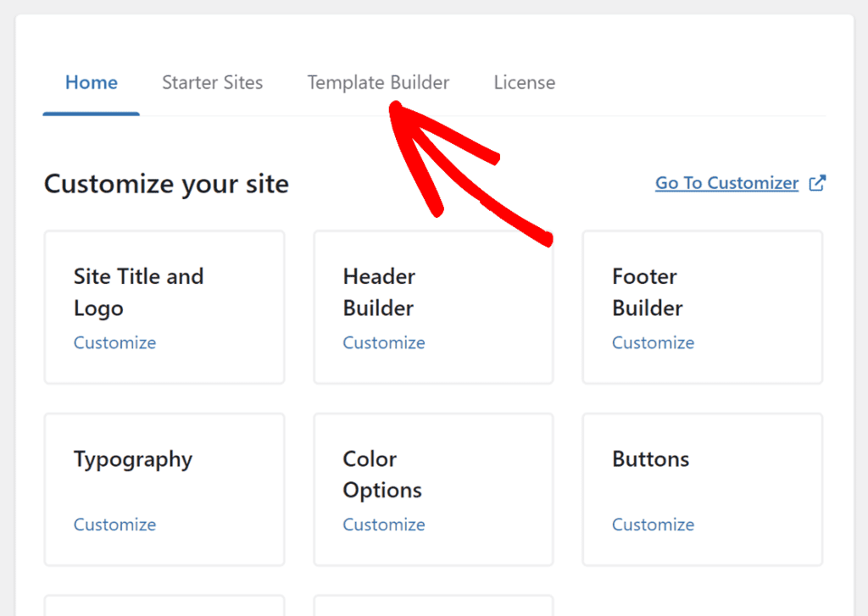Click the external link icon beside Go To Customizer

(817, 183)
